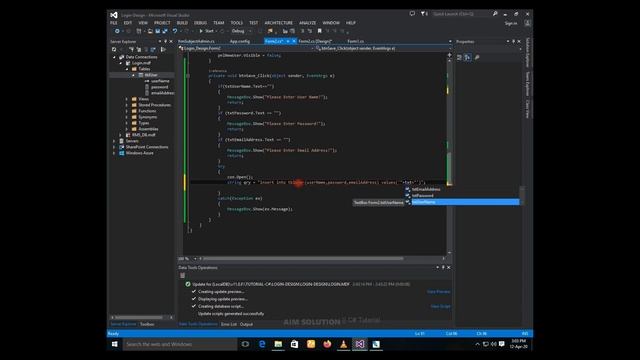
Task: Open the Server Explorer window options dropdown
Action: pos(160,42)
